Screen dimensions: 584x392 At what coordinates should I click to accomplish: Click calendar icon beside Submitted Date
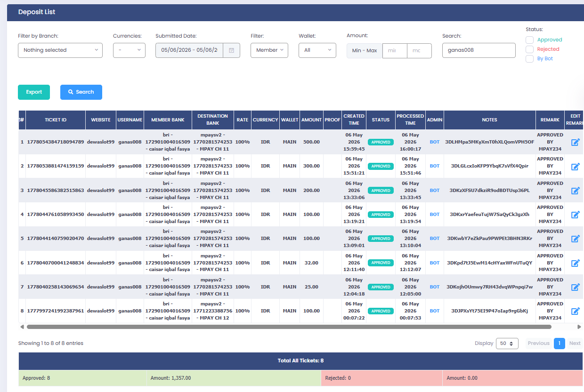tap(232, 50)
